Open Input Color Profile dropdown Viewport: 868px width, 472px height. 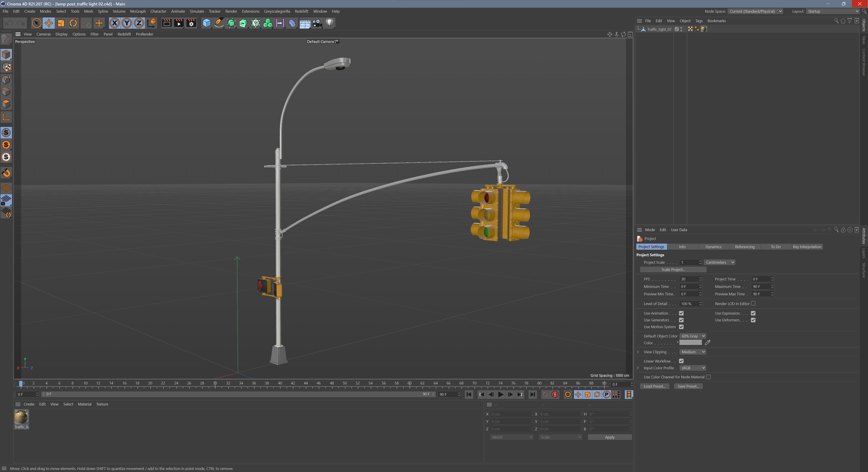point(692,368)
